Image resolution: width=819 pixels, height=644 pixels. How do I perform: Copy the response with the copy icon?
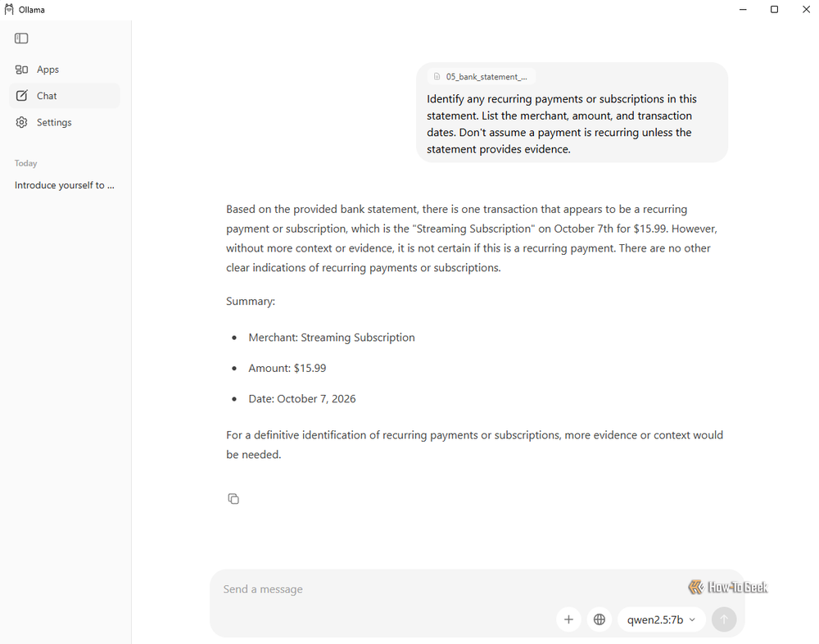click(x=233, y=499)
